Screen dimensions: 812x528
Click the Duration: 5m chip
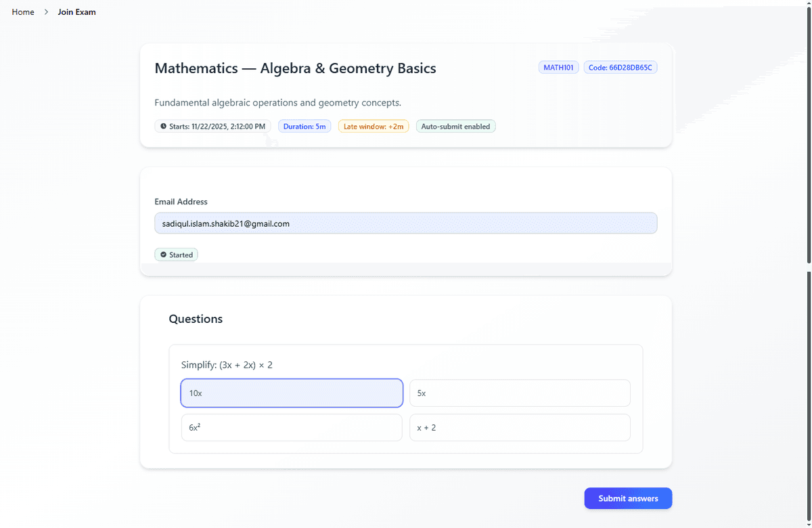(x=304, y=126)
